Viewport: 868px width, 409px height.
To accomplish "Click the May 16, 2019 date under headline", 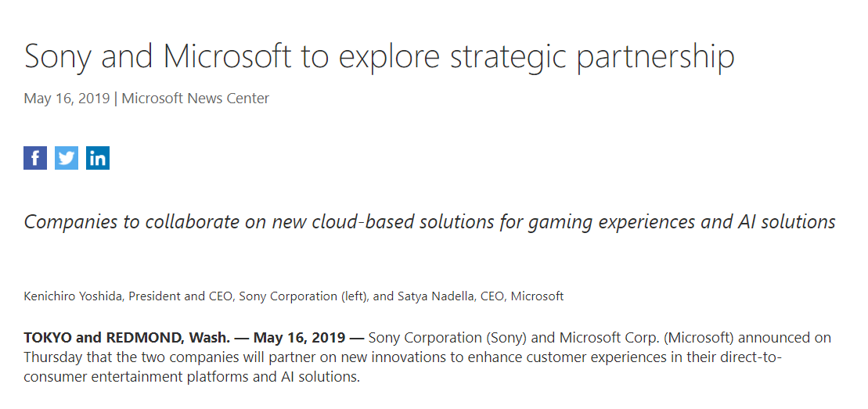I will (x=67, y=99).
